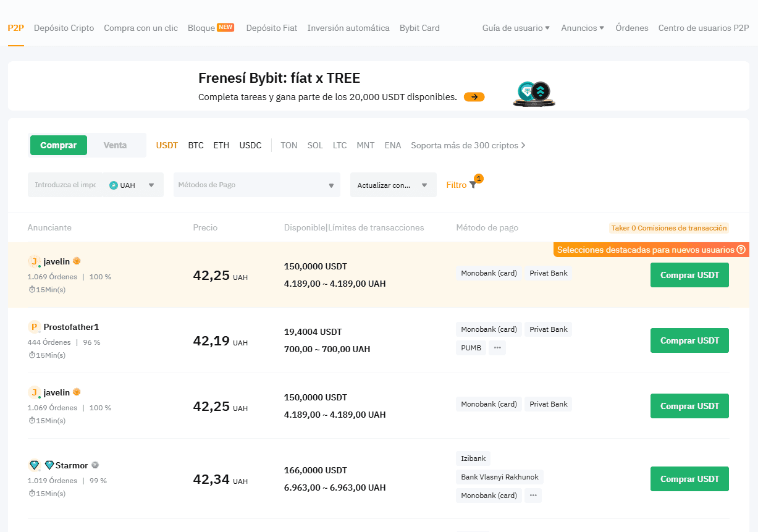Viewport: 758px width, 532px height.
Task: Open the Depósito Cripto tab
Action: click(x=64, y=28)
